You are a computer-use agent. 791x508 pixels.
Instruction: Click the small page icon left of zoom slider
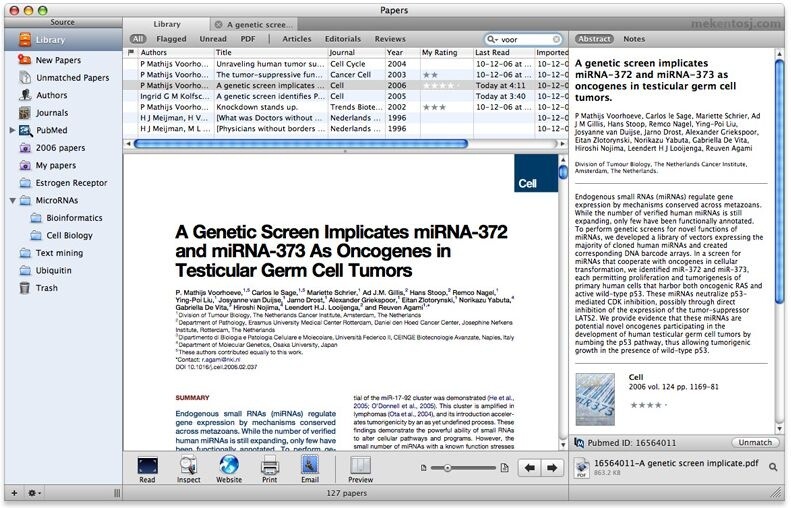coord(423,468)
